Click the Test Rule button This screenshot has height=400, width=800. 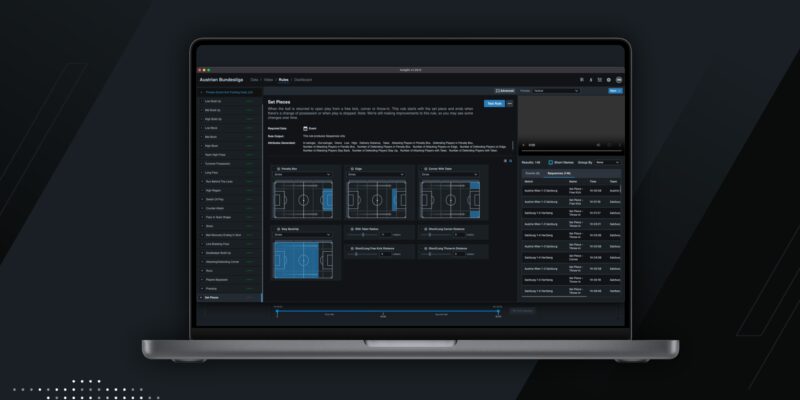coord(493,103)
